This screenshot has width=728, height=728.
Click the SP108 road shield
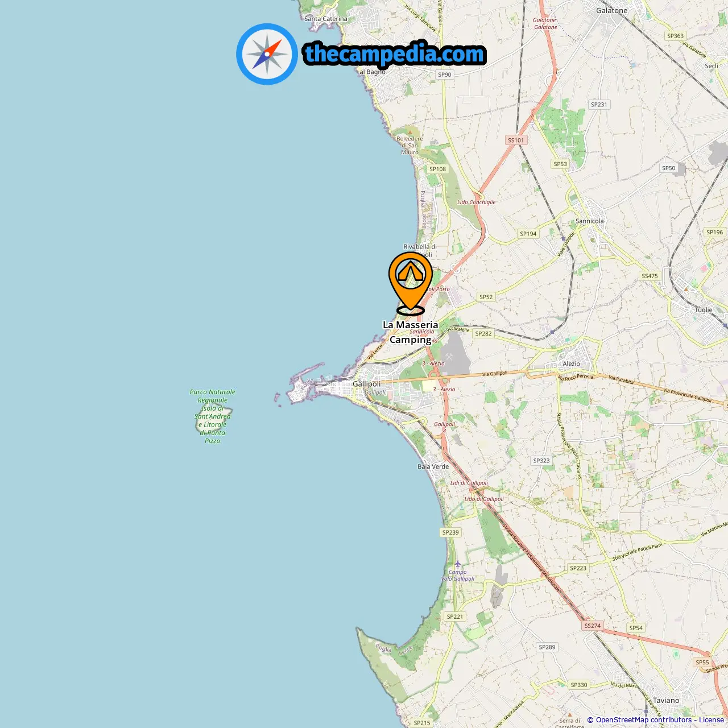coord(437,169)
